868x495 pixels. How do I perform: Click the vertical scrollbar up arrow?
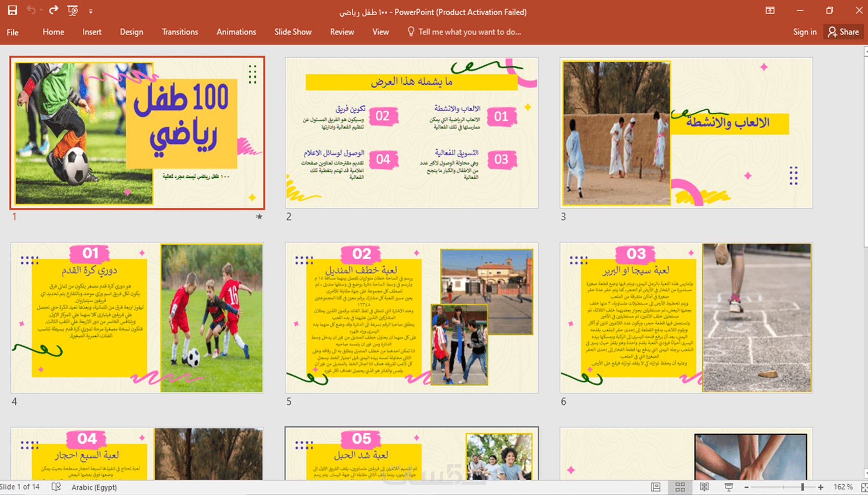tap(865, 51)
